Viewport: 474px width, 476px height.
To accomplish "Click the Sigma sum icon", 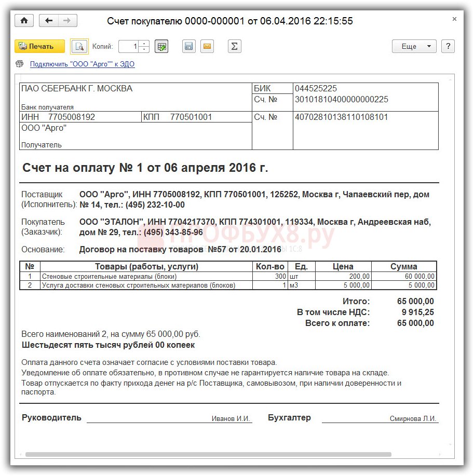I will pyautogui.click(x=235, y=46).
